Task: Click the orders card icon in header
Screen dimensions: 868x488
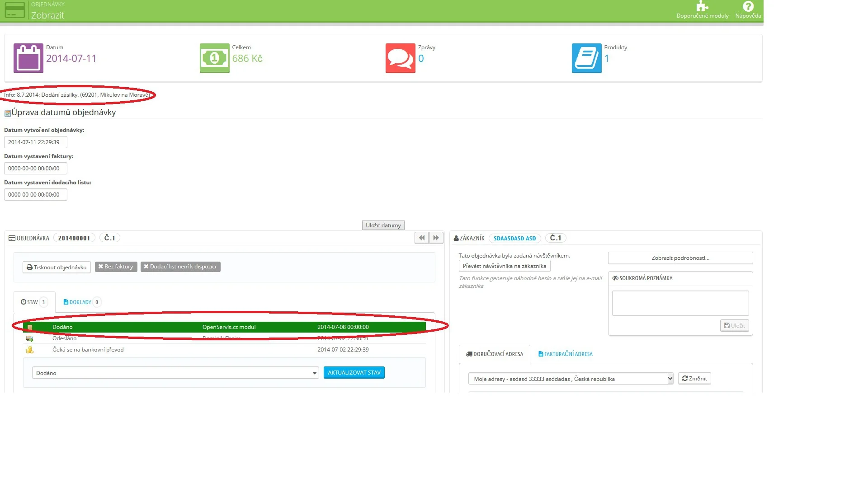Action: coord(14,10)
